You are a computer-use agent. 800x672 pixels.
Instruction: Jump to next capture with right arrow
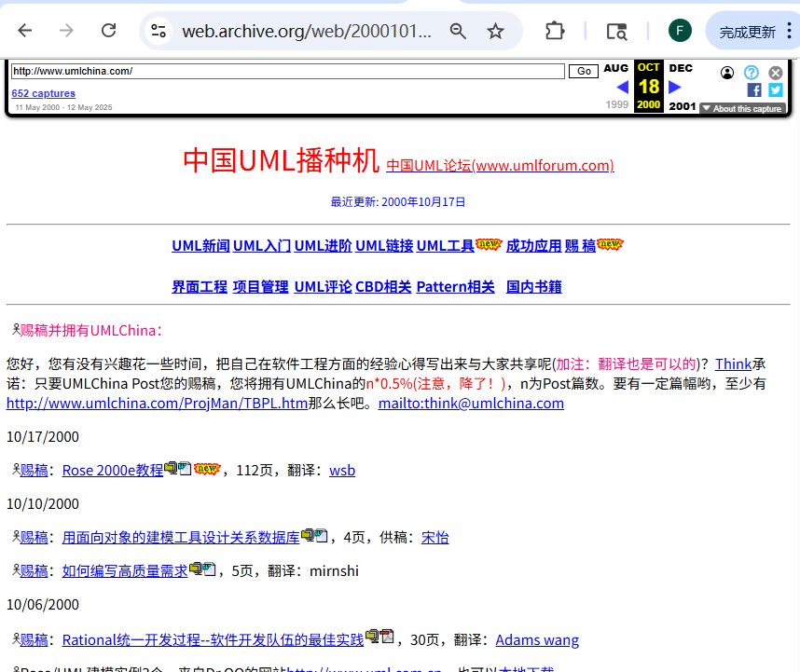[674, 88]
